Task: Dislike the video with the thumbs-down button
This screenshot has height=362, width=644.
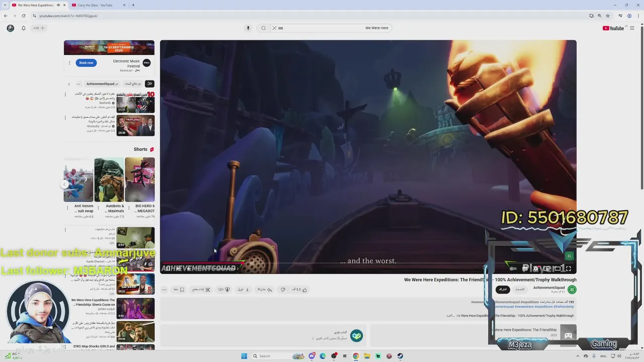Action: tap(283, 290)
